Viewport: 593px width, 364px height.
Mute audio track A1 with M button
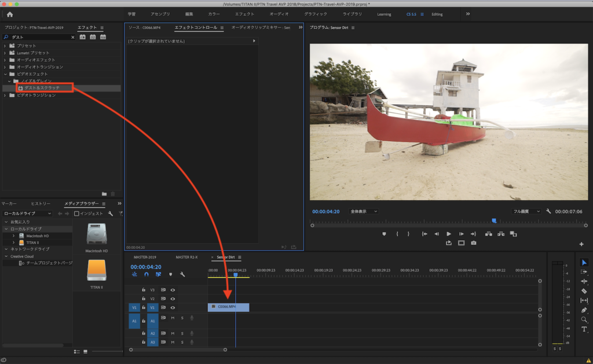click(x=173, y=318)
